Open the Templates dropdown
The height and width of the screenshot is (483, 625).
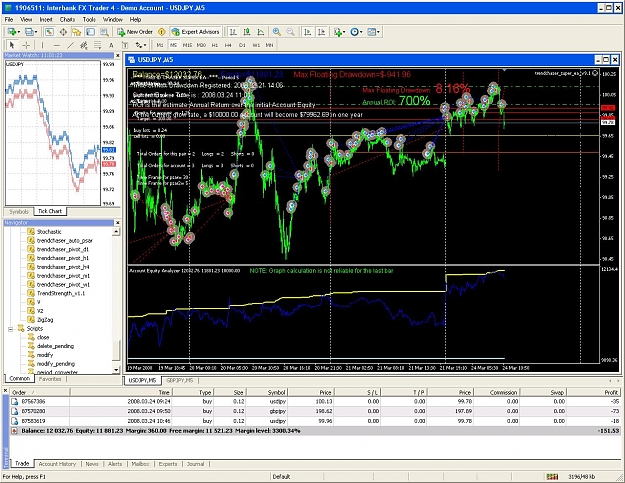[x=373, y=32]
